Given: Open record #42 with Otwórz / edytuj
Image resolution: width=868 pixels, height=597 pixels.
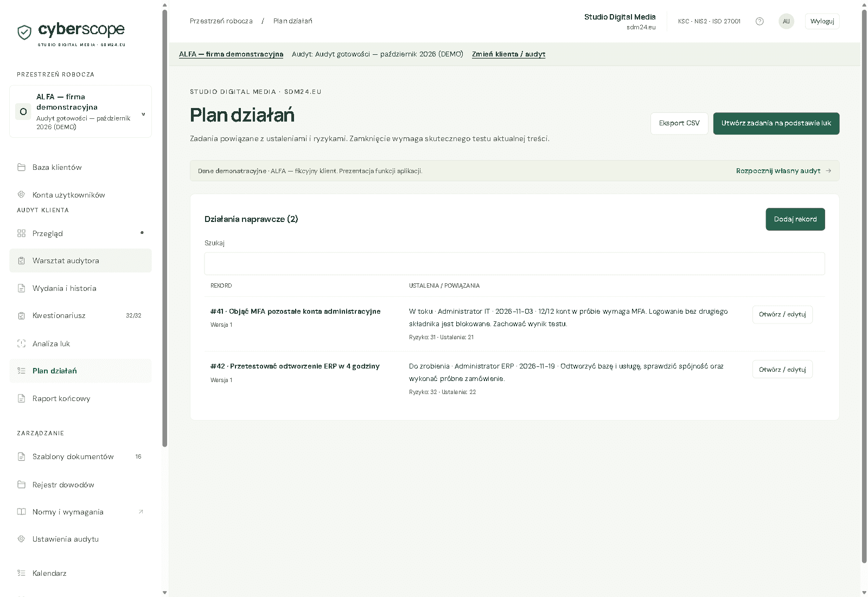Looking at the screenshot, I should pyautogui.click(x=782, y=369).
